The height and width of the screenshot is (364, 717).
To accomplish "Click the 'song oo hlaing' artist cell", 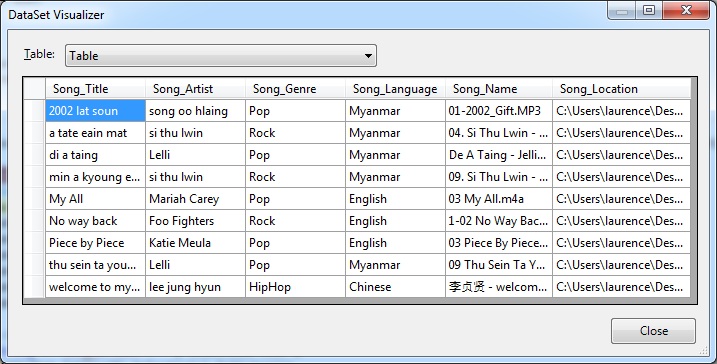I will point(195,111).
